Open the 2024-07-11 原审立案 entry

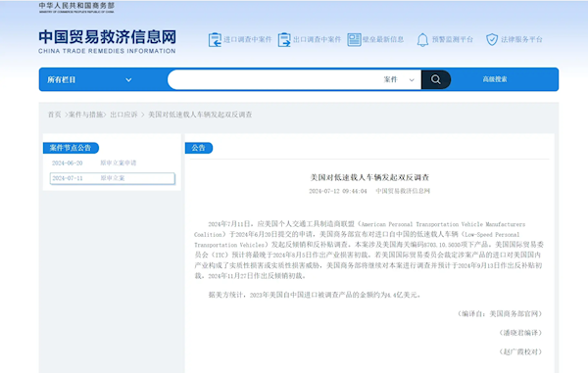click(113, 178)
